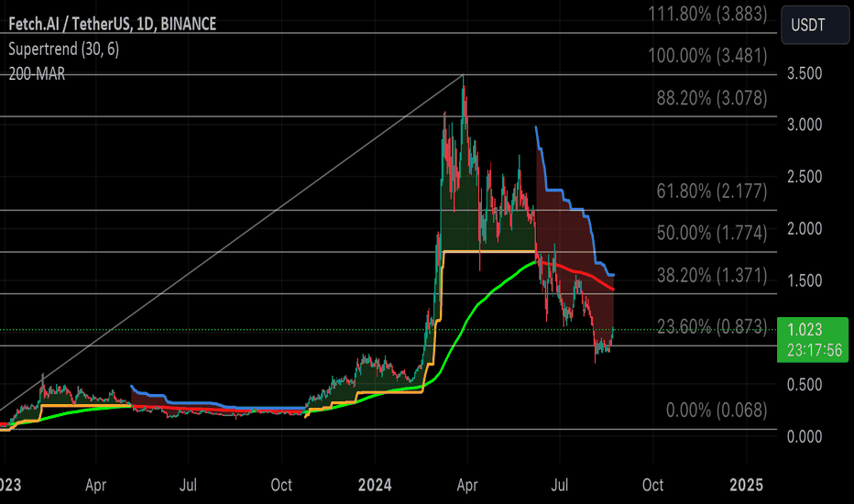The height and width of the screenshot is (504, 854).
Task: Click the 50.00% (1.774) Fibonacci label
Action: (x=712, y=233)
